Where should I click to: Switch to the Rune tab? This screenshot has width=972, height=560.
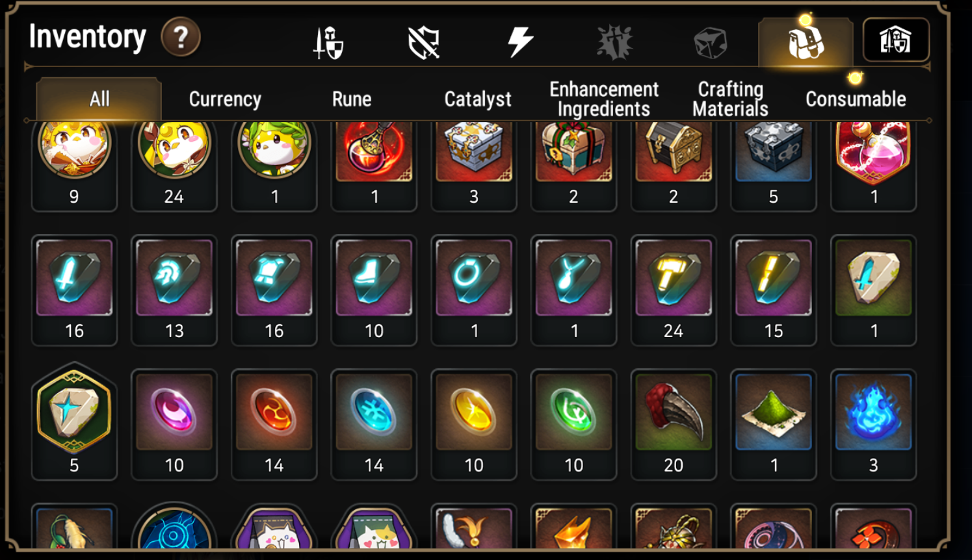point(352,99)
